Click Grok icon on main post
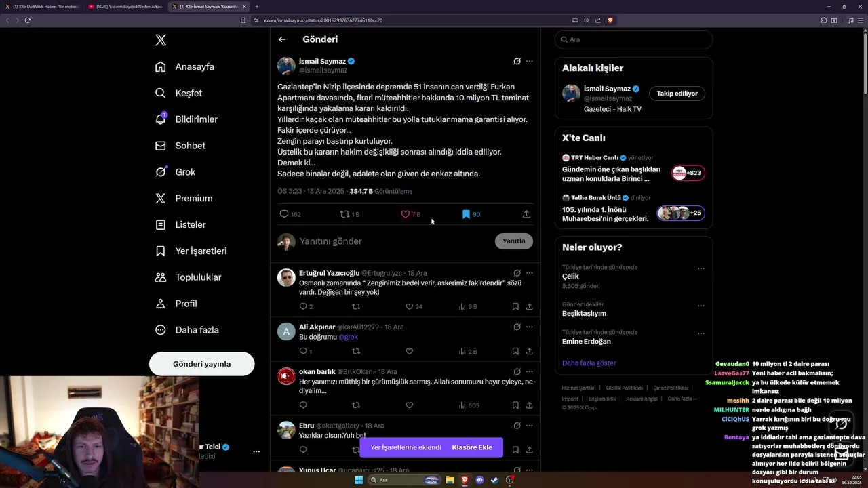This screenshot has height=488, width=868. point(517,61)
